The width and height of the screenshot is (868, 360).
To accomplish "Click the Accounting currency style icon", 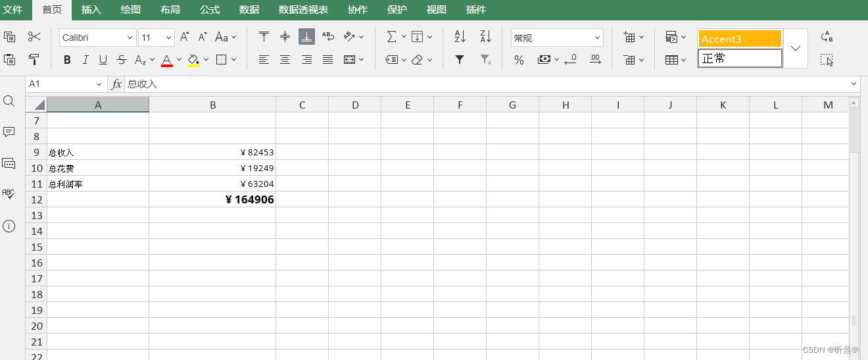I will 544,60.
